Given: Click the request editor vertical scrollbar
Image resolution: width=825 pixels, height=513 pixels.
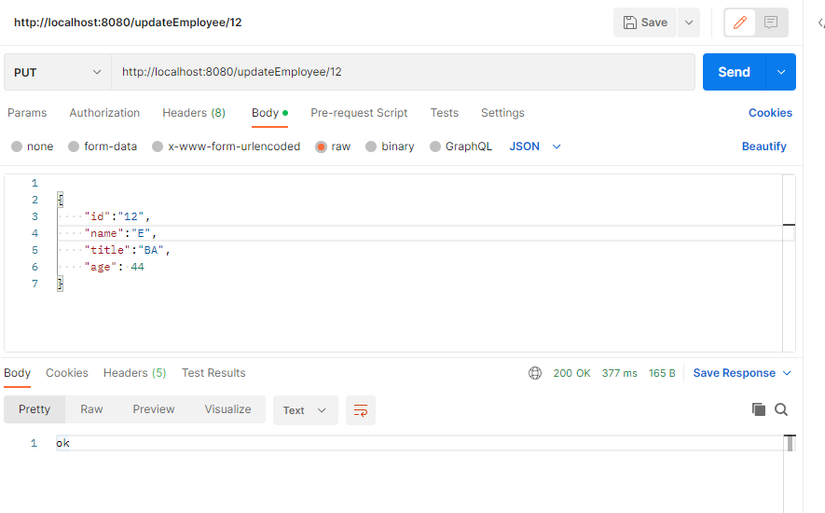Looking at the screenshot, I should (788, 263).
